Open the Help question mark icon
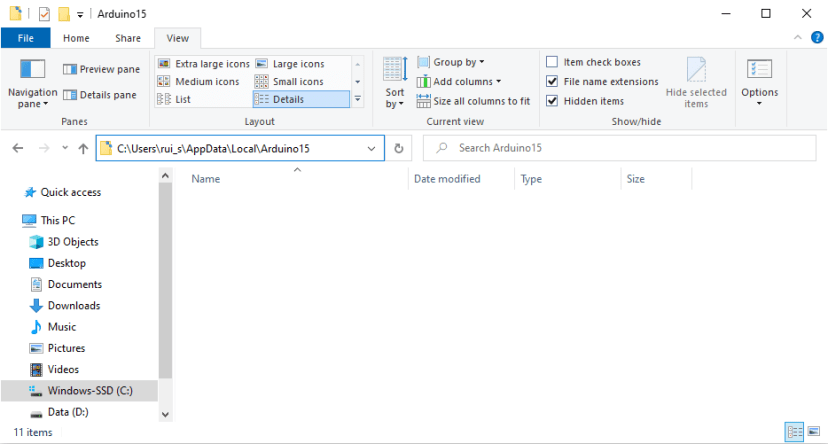828x444 pixels. click(816, 38)
